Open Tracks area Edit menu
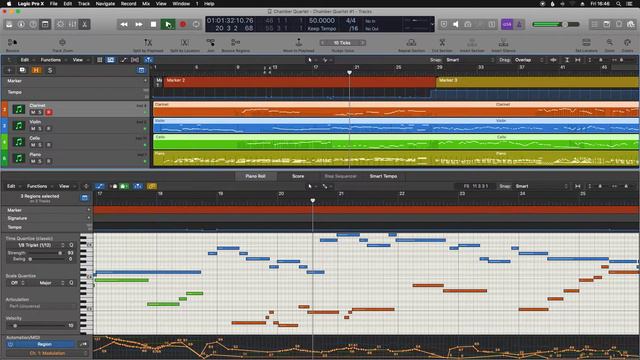Viewport: 640px width, 360px height. 25,60
